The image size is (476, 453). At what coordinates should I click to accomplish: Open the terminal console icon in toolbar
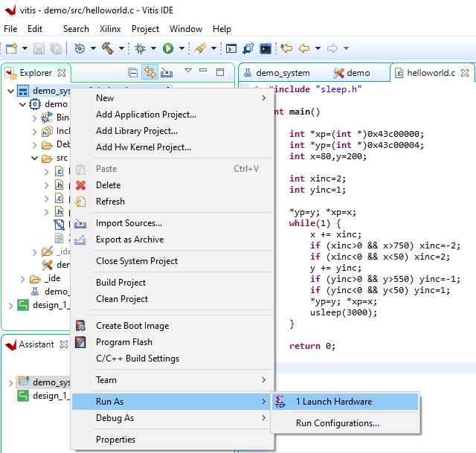coord(266,49)
